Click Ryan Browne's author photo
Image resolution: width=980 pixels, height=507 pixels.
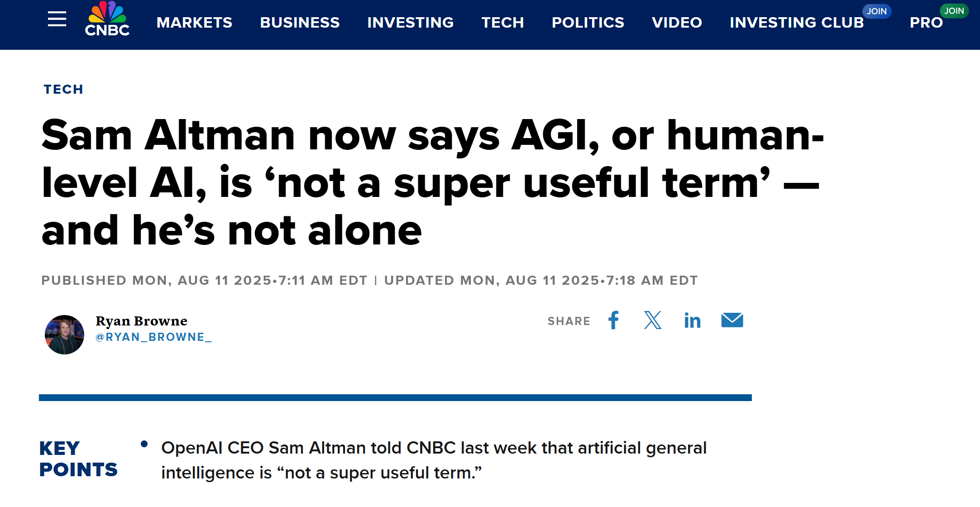coord(64,335)
